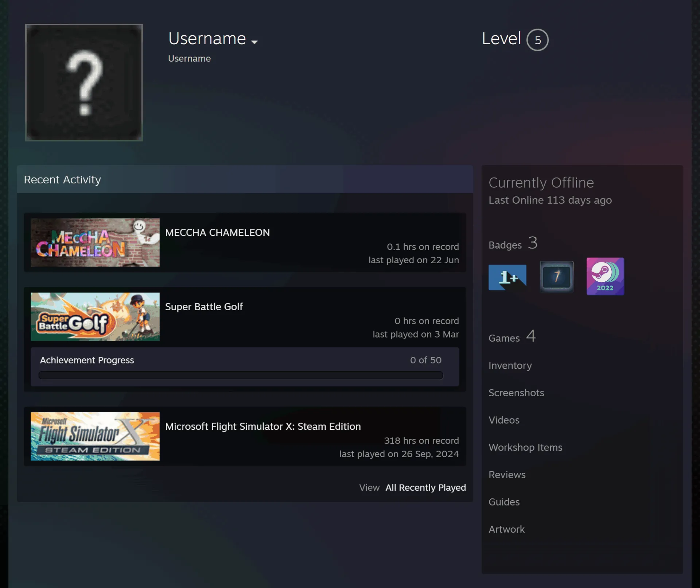The width and height of the screenshot is (700, 588).
Task: Click 'last played on 22 Jun' text
Action: 413,260
